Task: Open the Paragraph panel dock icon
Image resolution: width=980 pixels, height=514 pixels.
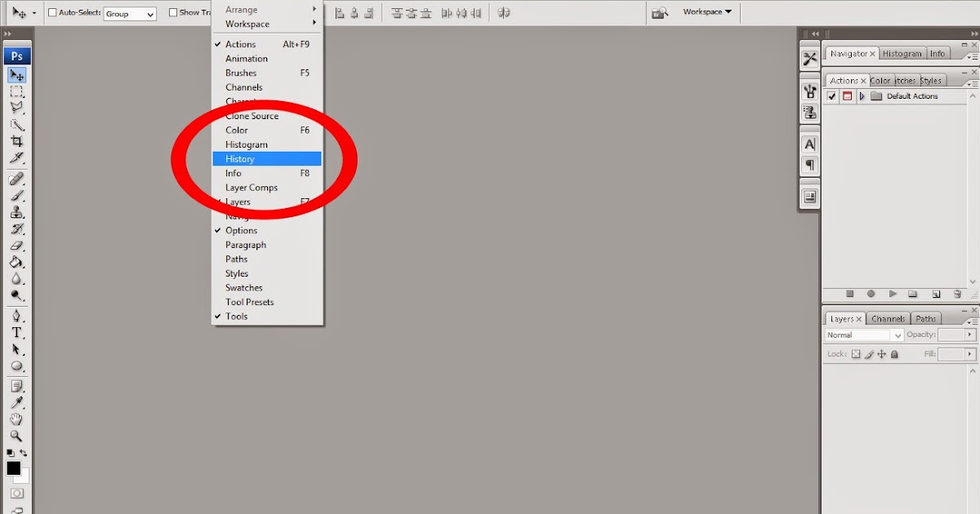Action: point(809,165)
